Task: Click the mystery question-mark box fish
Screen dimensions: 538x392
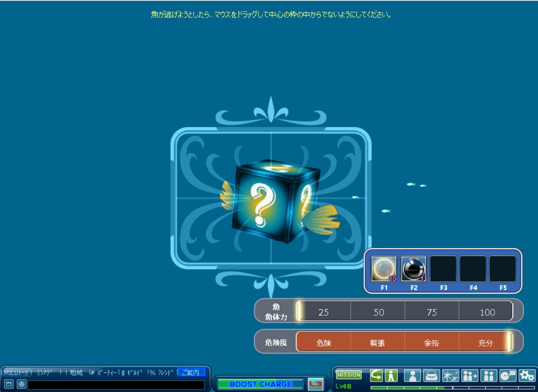Action: coord(275,203)
